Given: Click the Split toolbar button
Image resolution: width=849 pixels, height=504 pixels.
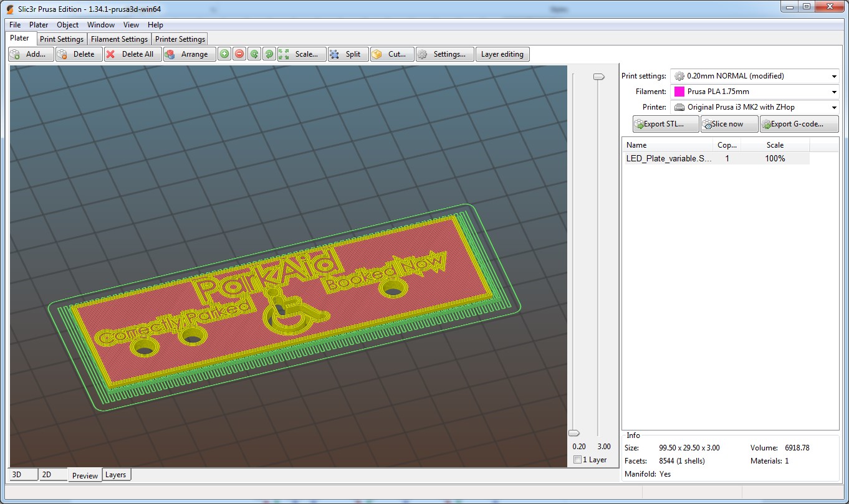Looking at the screenshot, I should coord(348,54).
